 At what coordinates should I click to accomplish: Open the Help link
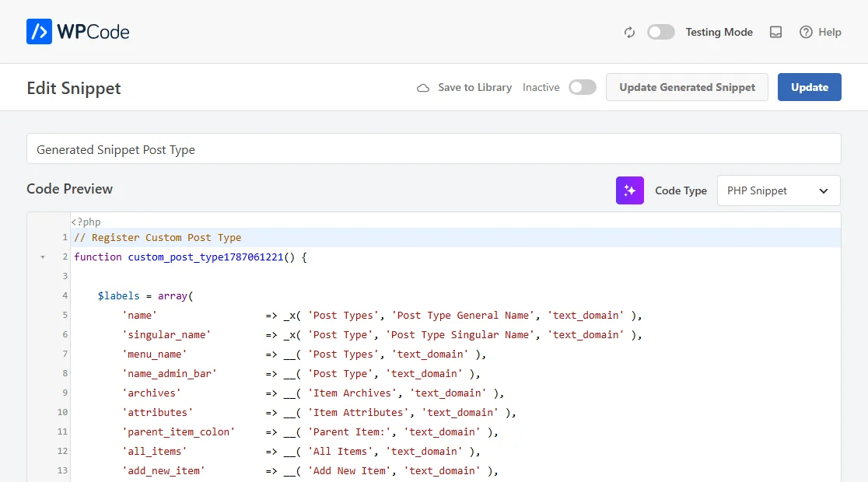[821, 32]
